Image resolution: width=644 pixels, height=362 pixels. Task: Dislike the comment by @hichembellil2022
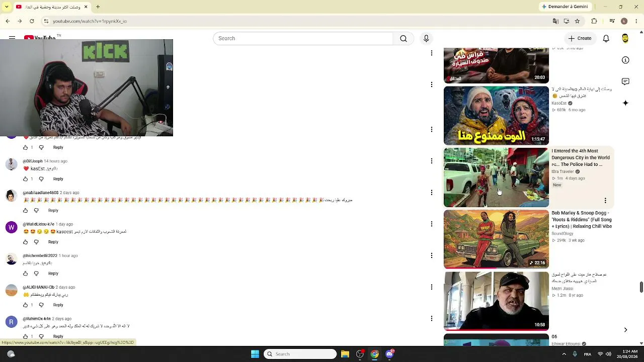coord(36,274)
